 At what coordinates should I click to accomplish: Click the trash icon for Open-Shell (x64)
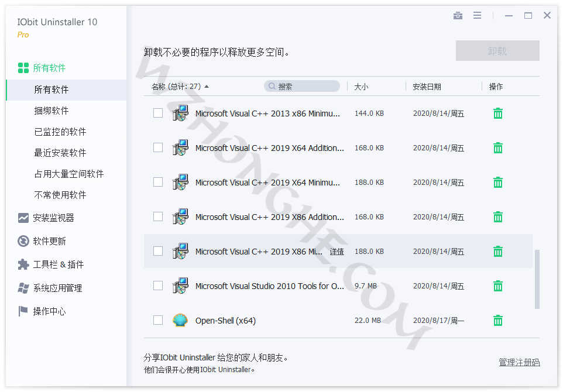497,321
